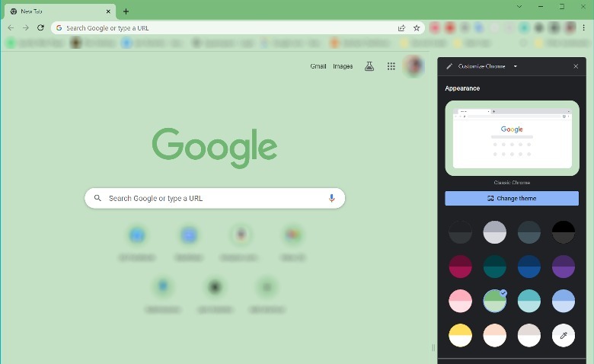Pick the dark teal color swatch

[495, 267]
